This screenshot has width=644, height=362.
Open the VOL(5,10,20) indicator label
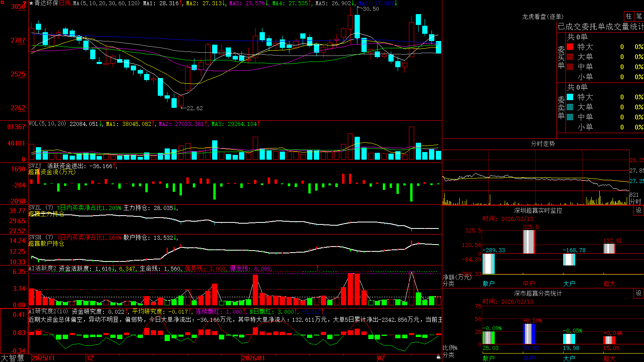pyautogui.click(x=47, y=123)
